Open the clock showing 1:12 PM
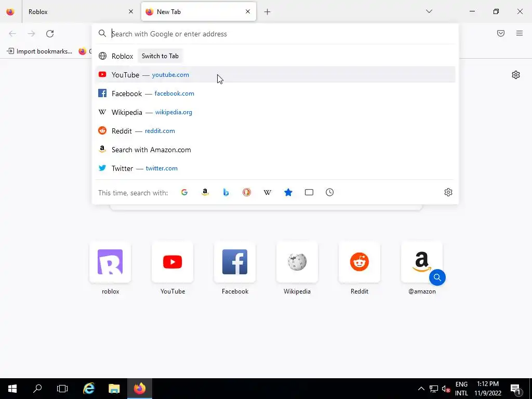 click(488, 389)
